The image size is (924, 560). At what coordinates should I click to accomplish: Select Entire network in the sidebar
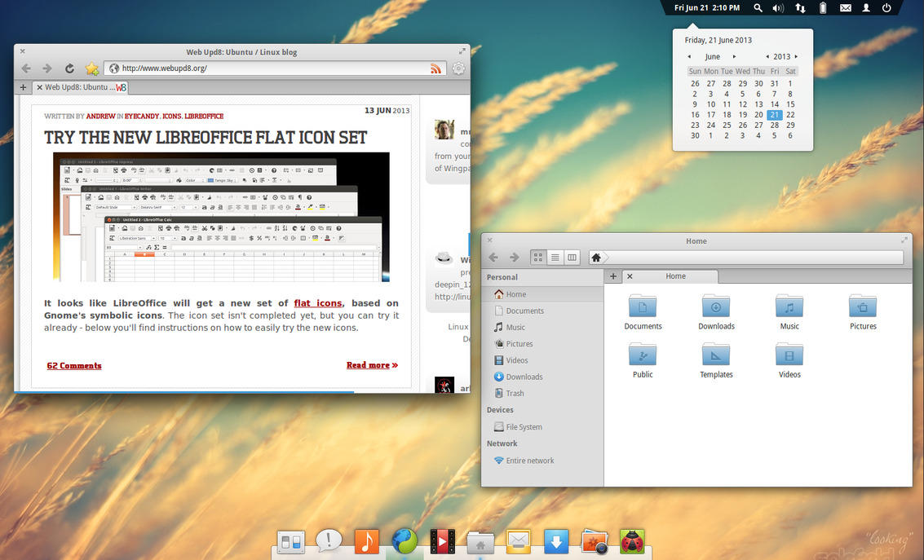coord(542,460)
